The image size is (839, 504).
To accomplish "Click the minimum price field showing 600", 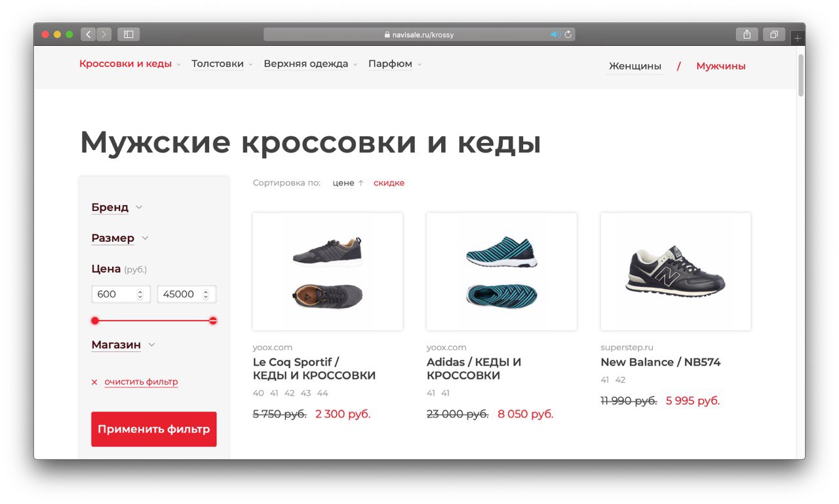I will [121, 294].
